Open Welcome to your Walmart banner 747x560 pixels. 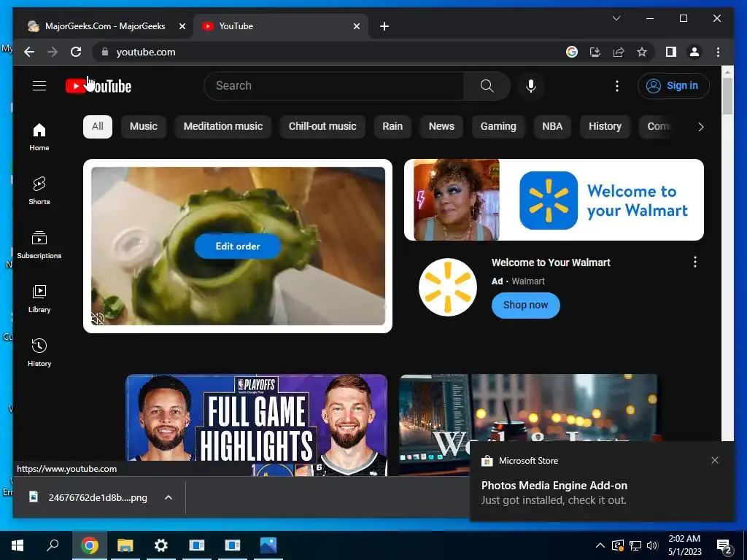pos(554,200)
